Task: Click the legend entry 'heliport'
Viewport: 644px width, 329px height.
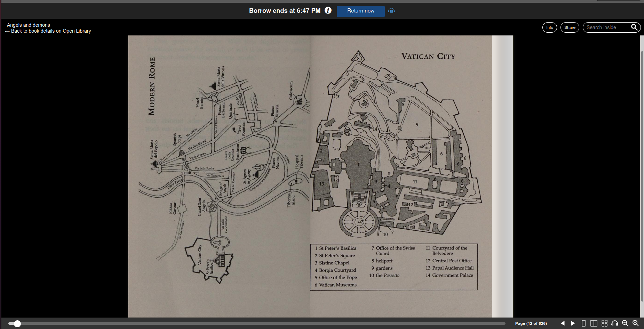Action: coord(384,261)
